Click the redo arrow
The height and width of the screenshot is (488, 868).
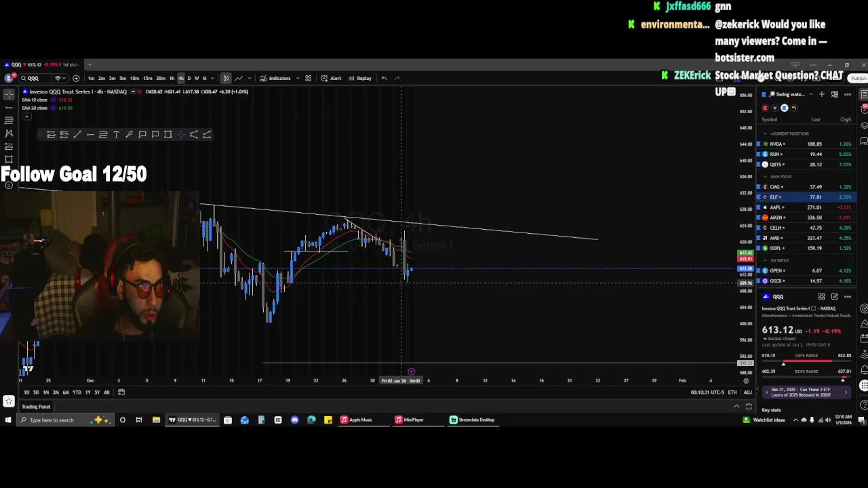coord(397,78)
